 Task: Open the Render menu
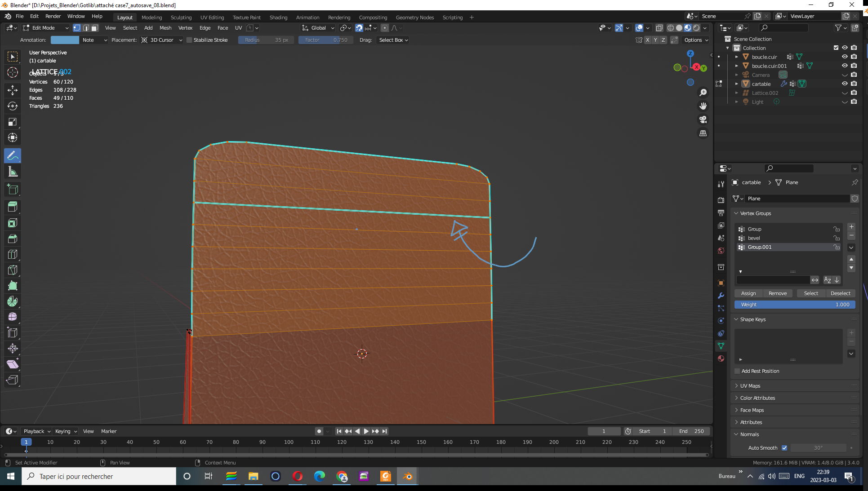click(x=53, y=16)
